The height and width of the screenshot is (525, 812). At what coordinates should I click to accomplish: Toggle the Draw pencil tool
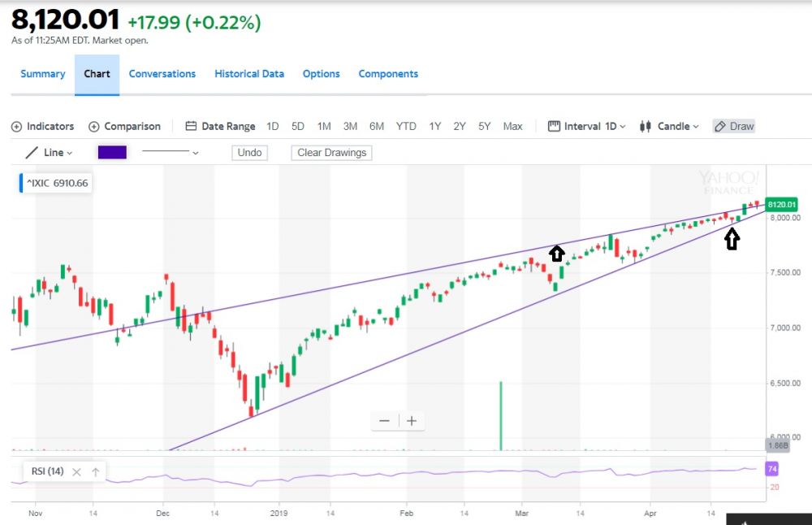tap(734, 127)
